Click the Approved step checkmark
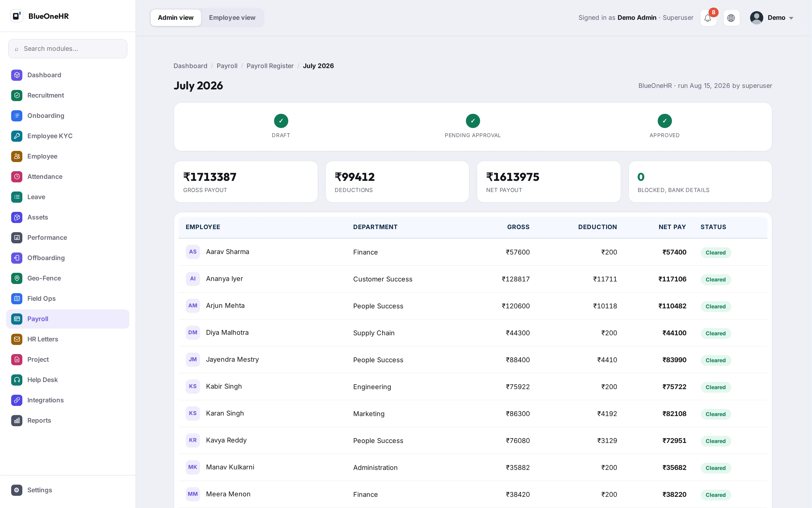 (x=664, y=121)
